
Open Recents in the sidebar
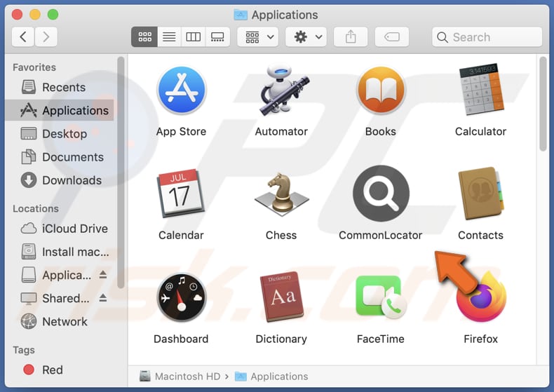click(x=60, y=87)
